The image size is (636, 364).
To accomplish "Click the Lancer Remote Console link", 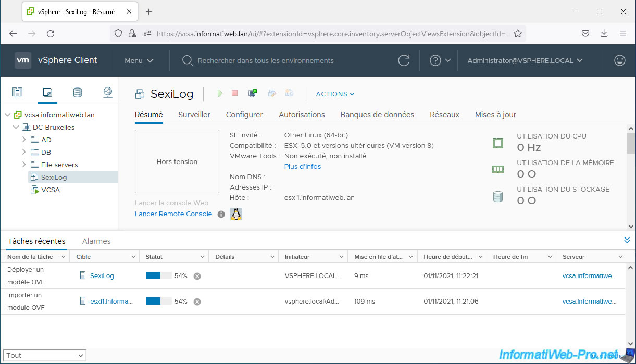I will pos(173,214).
